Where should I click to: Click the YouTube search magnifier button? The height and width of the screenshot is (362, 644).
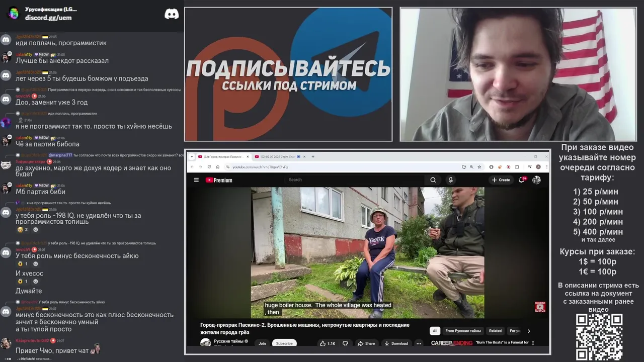433,180
